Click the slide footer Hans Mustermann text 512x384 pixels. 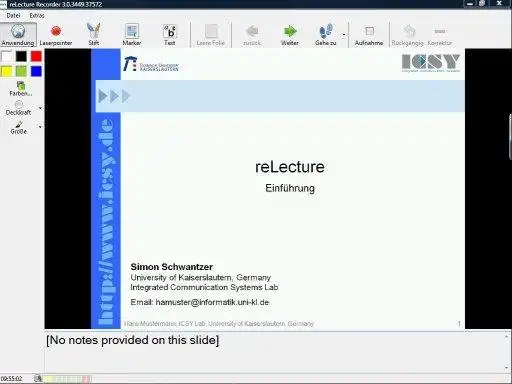coord(219,323)
